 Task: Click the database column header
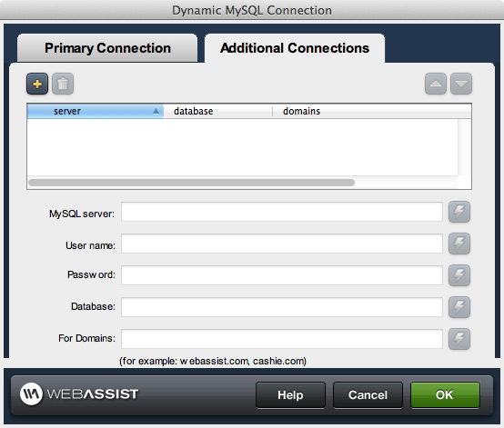tap(217, 111)
